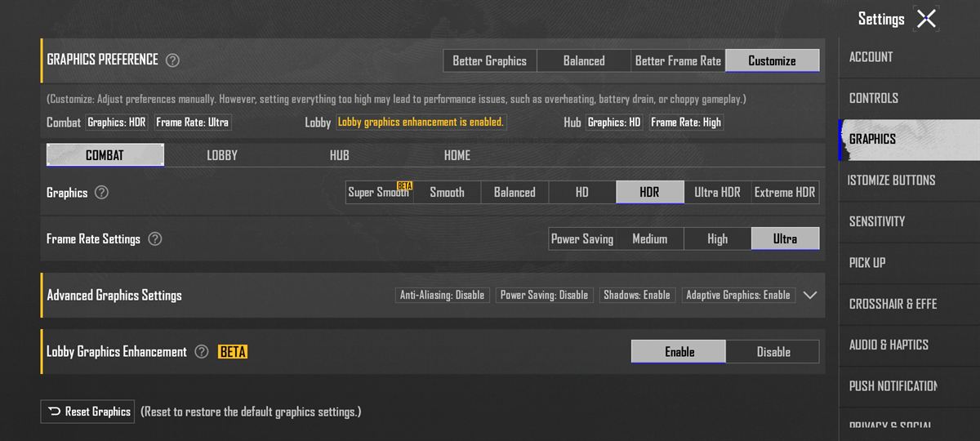Viewport: 980px width, 441px height.
Task: Switch to the Home tab
Action: (457, 155)
